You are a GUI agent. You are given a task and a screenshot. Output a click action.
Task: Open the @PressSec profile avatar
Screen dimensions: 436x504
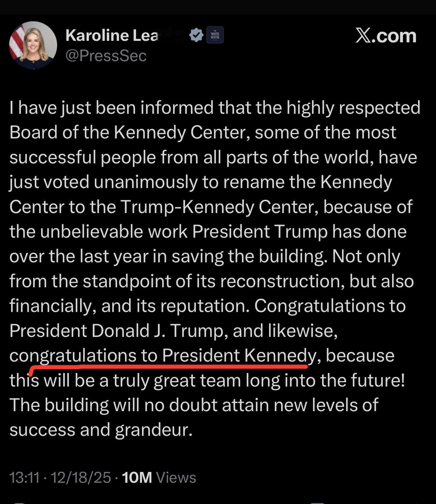[x=33, y=45]
